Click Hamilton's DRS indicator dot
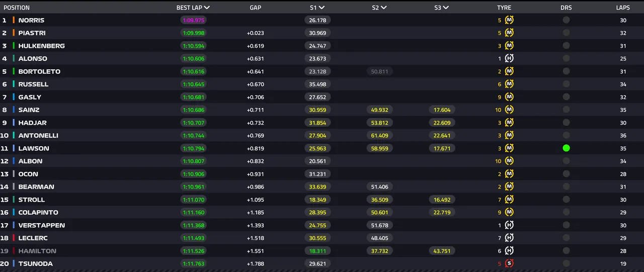The width and height of the screenshot is (644, 272). [566, 251]
